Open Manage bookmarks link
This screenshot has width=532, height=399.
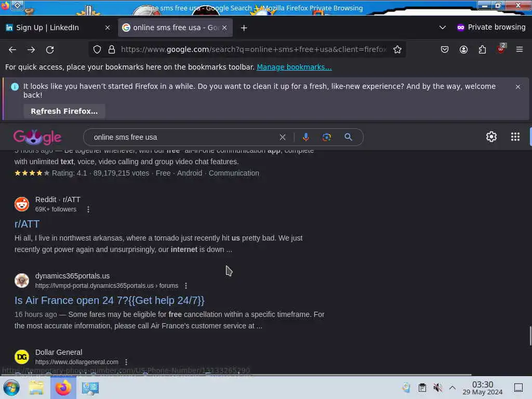coord(294,67)
